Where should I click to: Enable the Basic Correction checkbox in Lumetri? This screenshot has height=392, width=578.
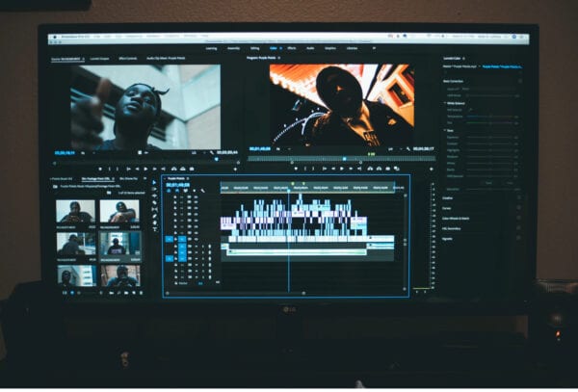tap(521, 81)
